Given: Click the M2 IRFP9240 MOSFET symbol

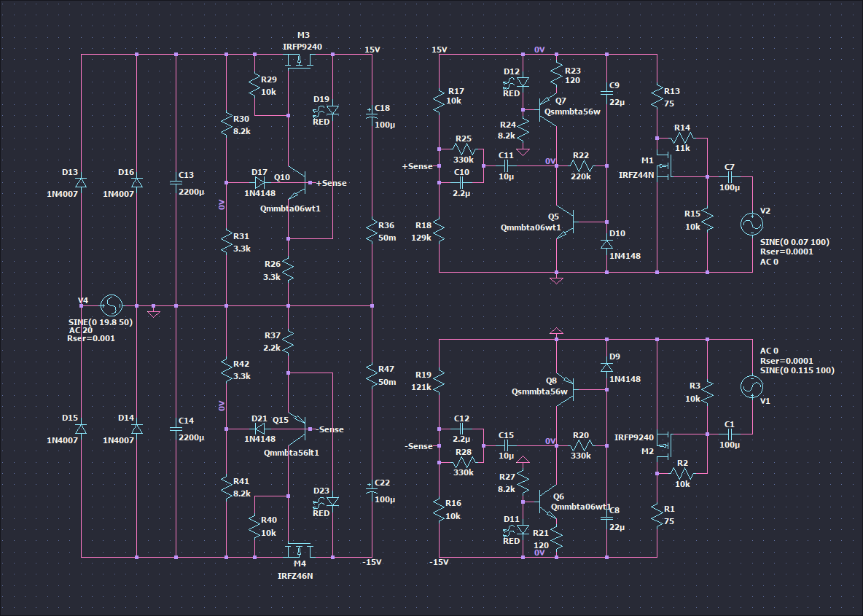Looking at the screenshot, I should pos(664,445).
